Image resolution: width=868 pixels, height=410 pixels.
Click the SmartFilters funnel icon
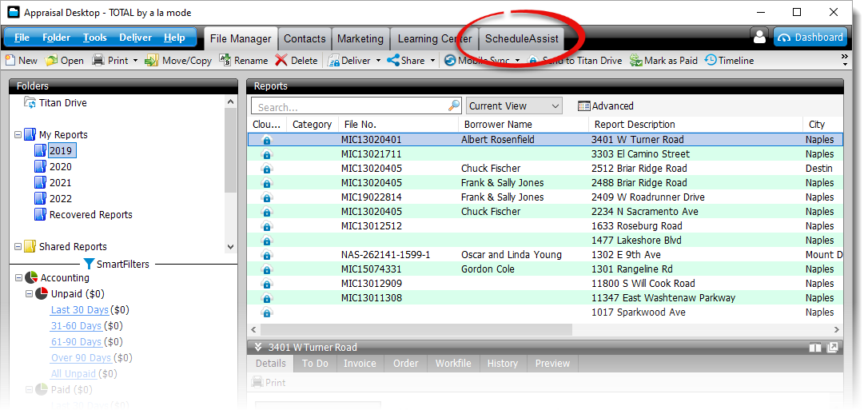coord(90,264)
